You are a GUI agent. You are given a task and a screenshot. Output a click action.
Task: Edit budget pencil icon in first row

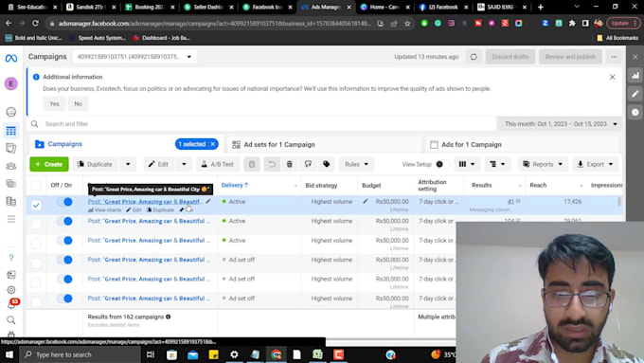coord(366,202)
